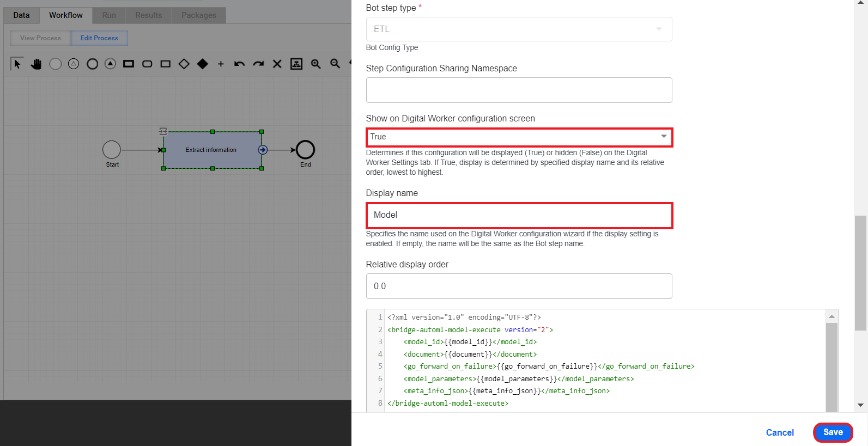Screen dimensions: 868x446
Task: Pick the thin-bordered rectangle shape
Action: coord(166,64)
